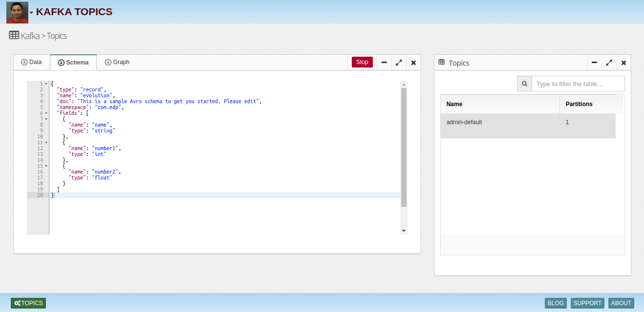Click the "float" type value in editor
Viewport: 644px width, 312px height.
102,178
